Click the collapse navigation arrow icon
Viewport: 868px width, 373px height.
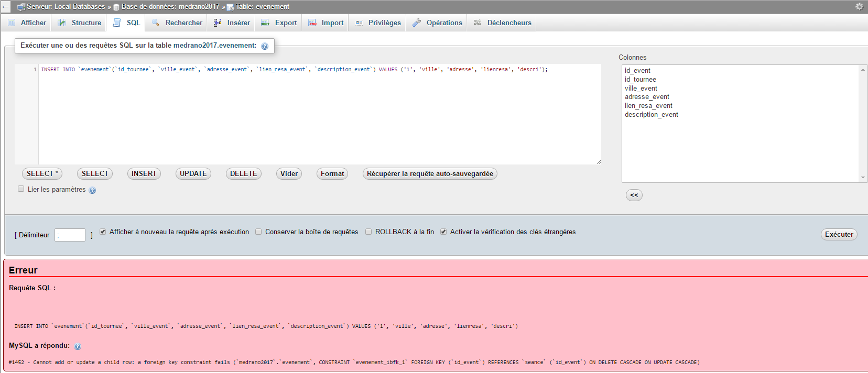(x=5, y=7)
